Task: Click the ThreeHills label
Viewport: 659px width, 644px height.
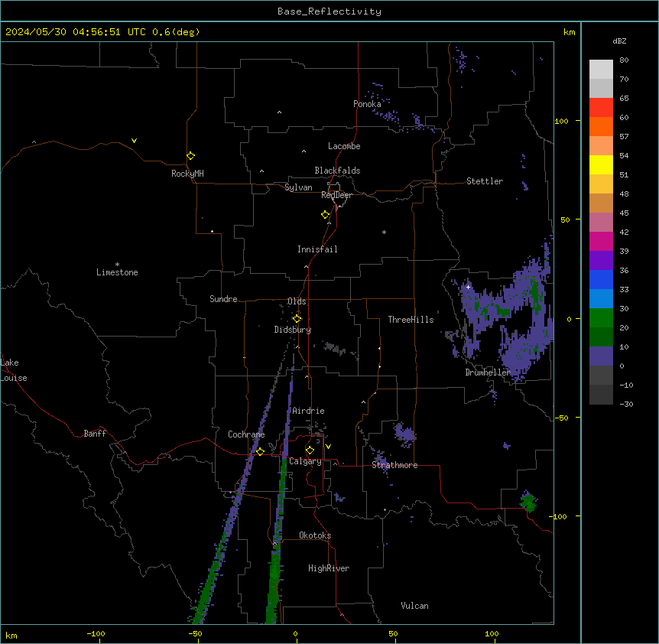Action: tap(411, 320)
